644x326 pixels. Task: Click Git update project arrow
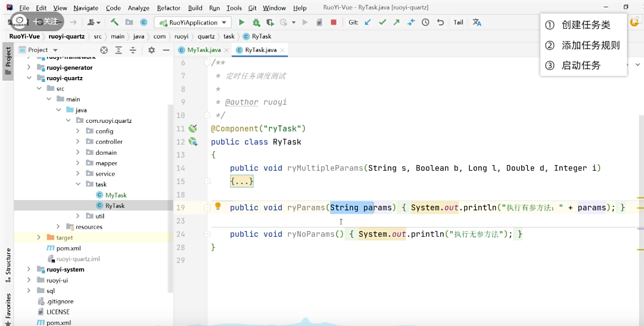(368, 23)
